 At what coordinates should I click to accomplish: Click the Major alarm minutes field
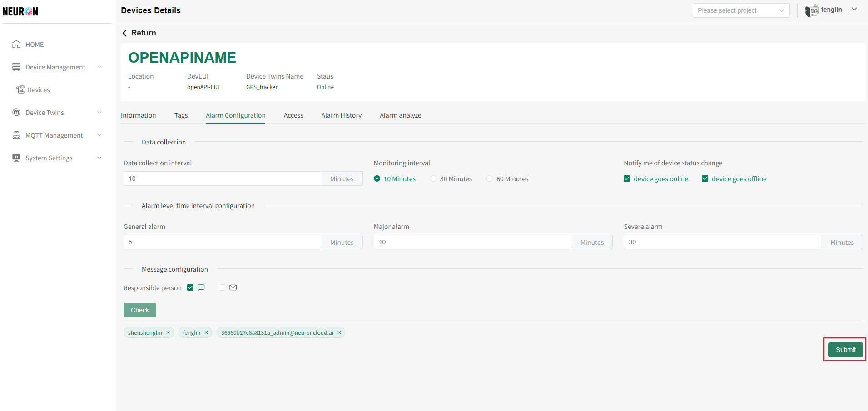472,242
